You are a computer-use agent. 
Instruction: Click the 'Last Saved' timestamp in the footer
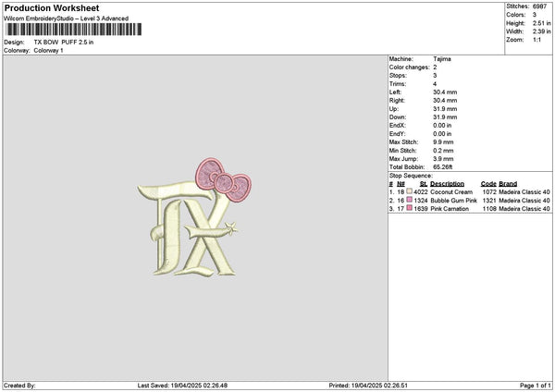click(x=182, y=386)
